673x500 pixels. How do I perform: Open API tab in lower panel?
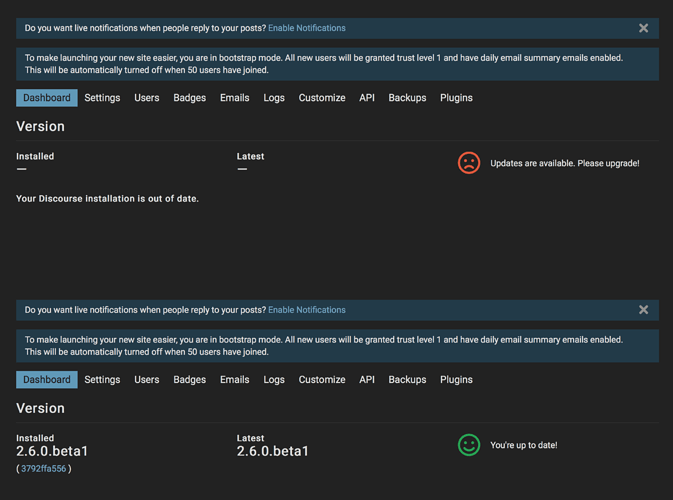click(367, 380)
